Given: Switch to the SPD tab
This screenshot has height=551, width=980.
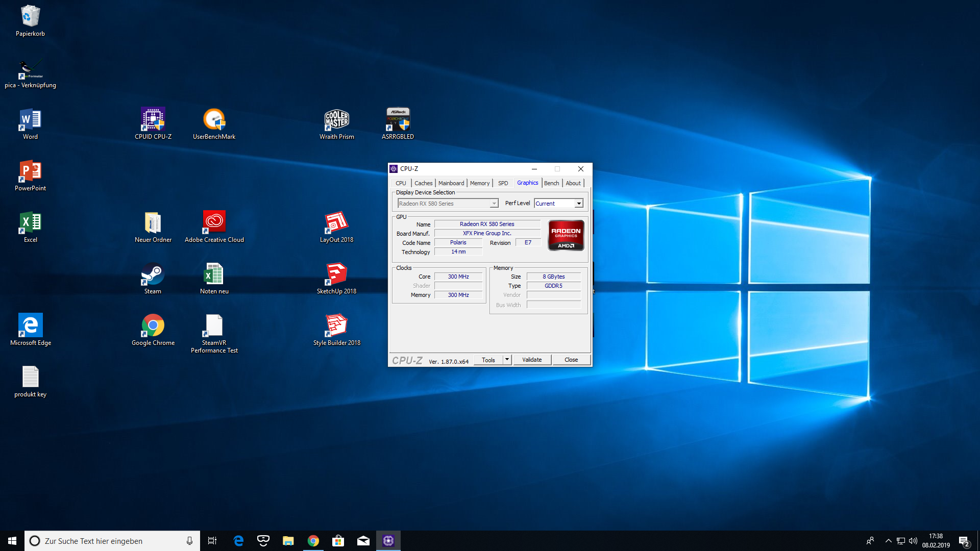Looking at the screenshot, I should (x=503, y=183).
